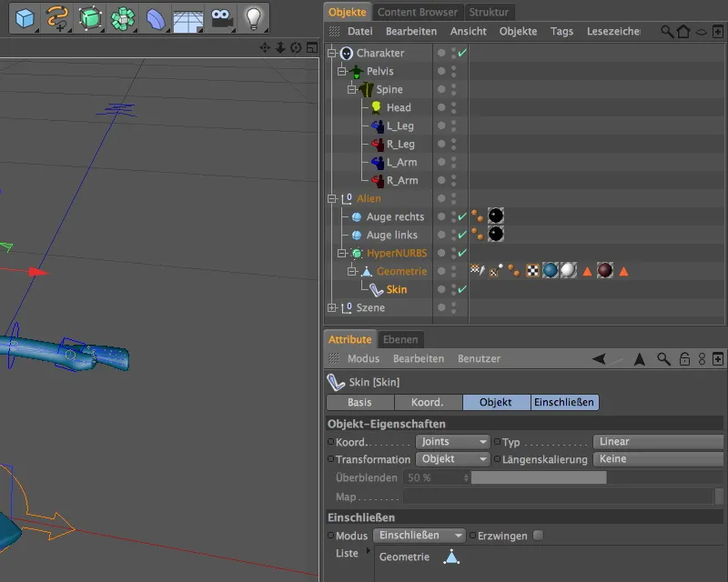Switch to the Content Browser tab
Viewport: 728px width, 582px height.
coord(418,12)
